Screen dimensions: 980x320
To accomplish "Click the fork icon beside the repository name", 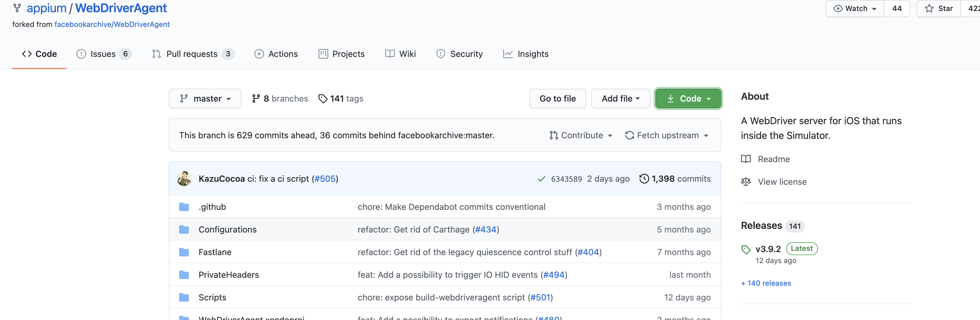I will tap(17, 8).
